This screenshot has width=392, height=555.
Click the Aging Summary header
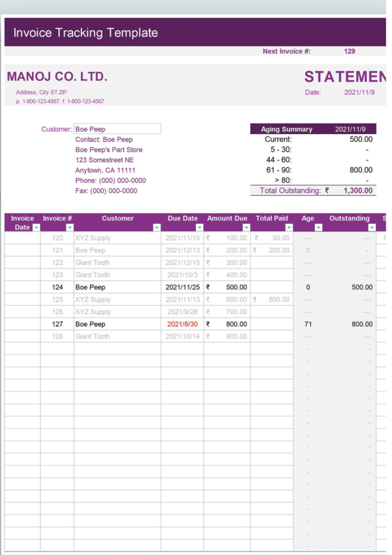(x=286, y=129)
